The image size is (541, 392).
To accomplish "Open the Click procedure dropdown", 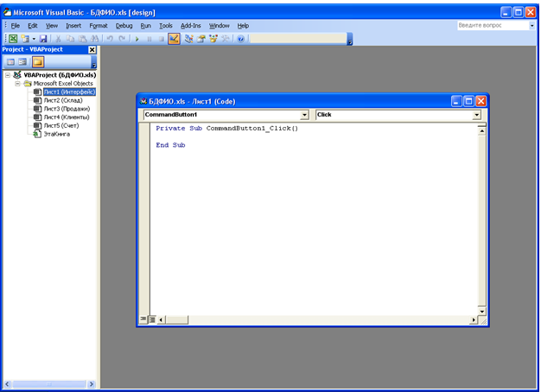I will tap(476, 115).
